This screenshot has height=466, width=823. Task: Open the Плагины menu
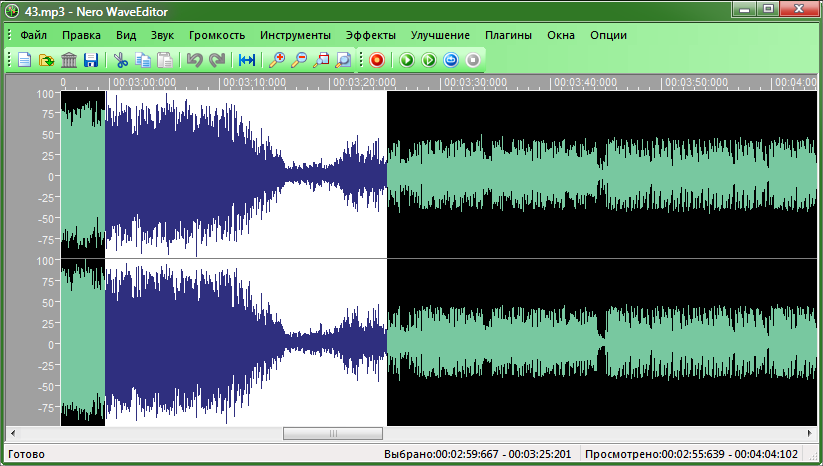click(508, 35)
